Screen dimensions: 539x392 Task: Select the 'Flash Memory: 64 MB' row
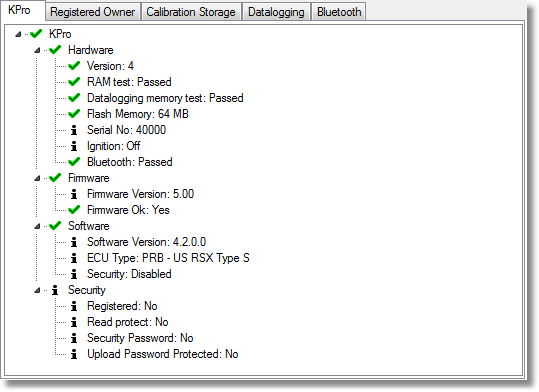click(138, 114)
